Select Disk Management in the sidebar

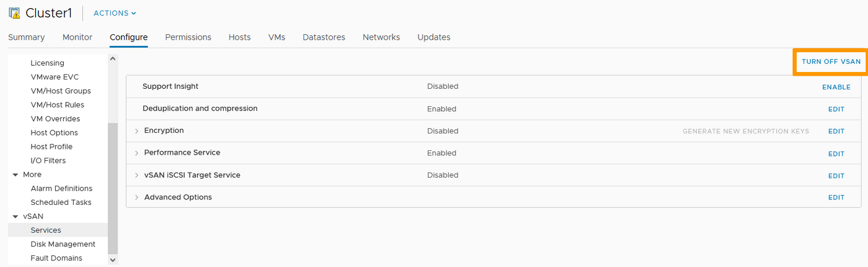click(x=63, y=244)
